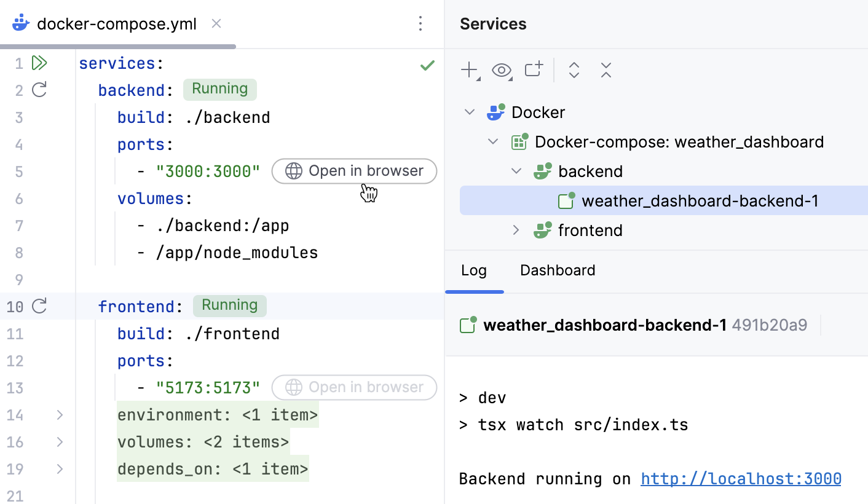Restart the backend service from the gutter icon
The height and width of the screenshot is (504, 868).
click(x=39, y=90)
